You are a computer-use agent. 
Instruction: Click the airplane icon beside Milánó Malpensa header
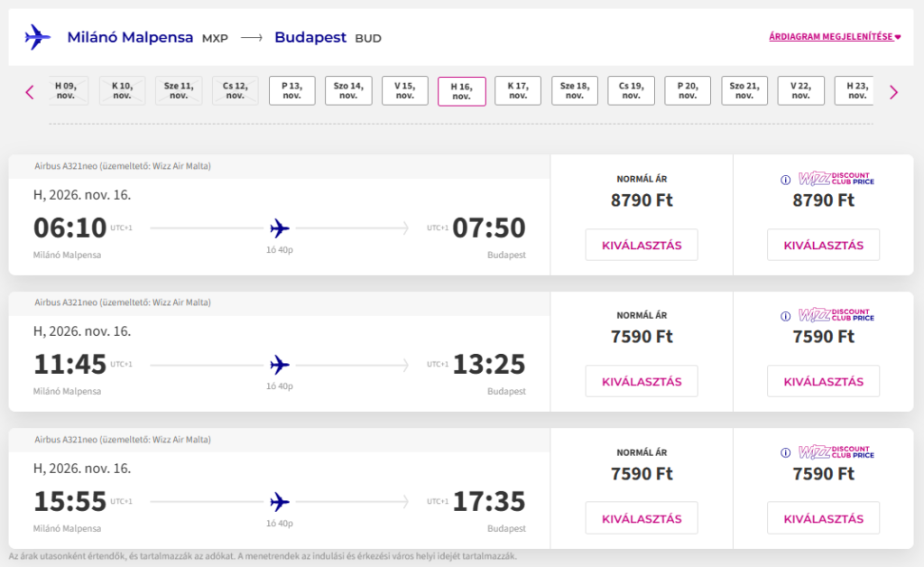tap(38, 37)
